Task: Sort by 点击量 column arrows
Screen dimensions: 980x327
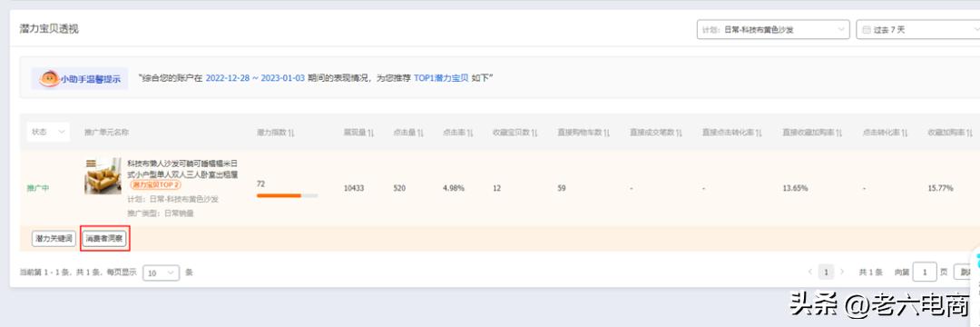Action: pos(420,133)
